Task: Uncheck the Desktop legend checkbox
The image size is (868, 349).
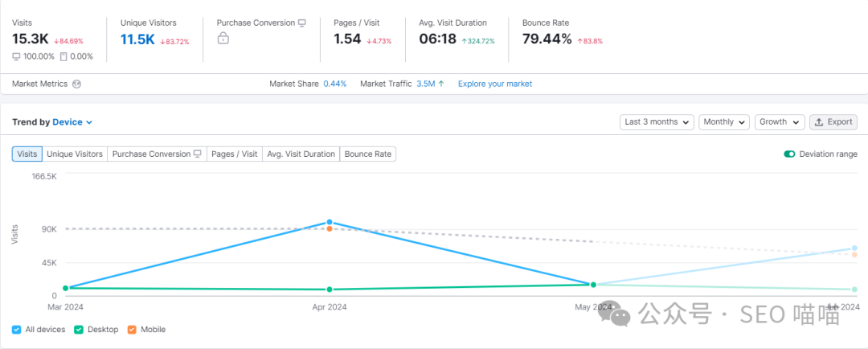Action: [x=79, y=330]
